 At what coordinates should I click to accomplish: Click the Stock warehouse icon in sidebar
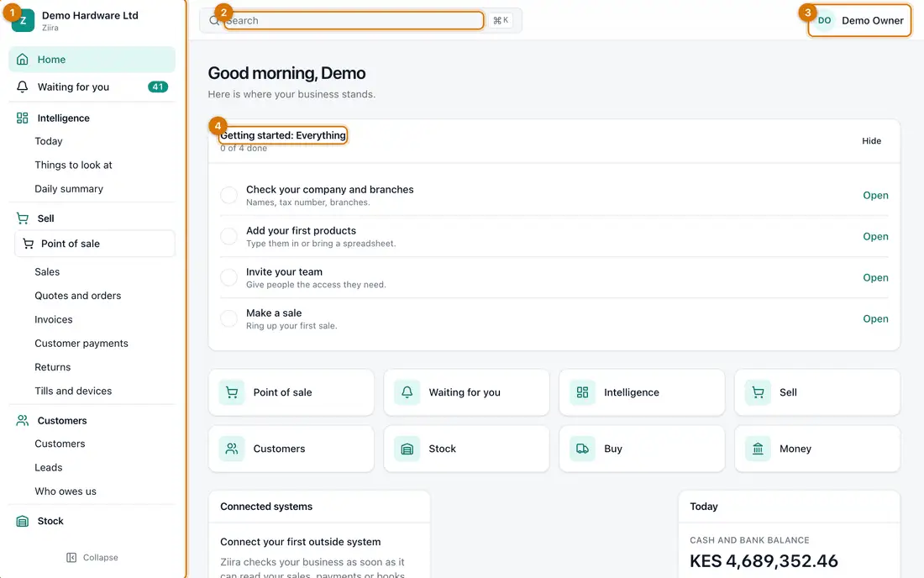tap(23, 521)
